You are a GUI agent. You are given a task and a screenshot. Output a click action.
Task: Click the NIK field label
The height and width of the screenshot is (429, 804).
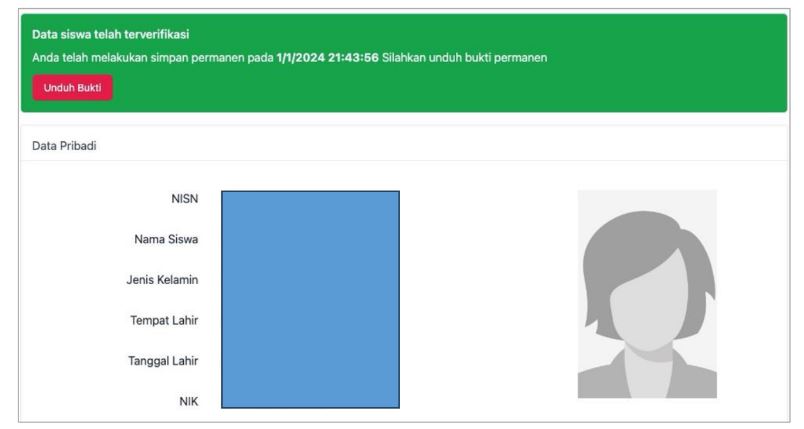click(186, 401)
